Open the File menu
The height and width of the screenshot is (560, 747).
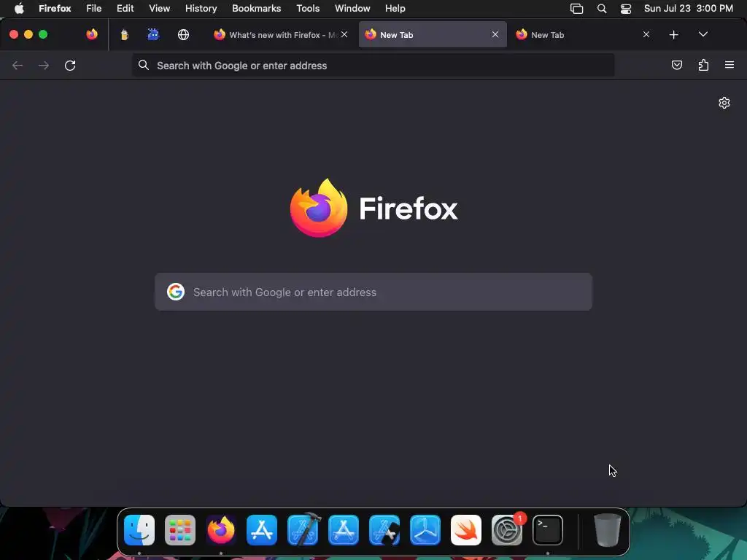tap(94, 9)
